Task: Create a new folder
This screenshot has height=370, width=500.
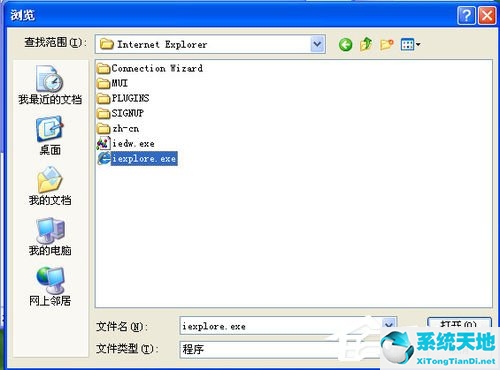Action: [387, 44]
